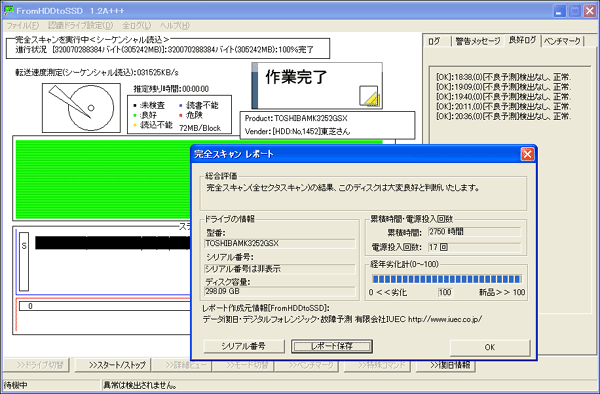Screen dimensions: 600x394
Task: Click status bar text 異常は検出されません。
Action: [x=140, y=385]
